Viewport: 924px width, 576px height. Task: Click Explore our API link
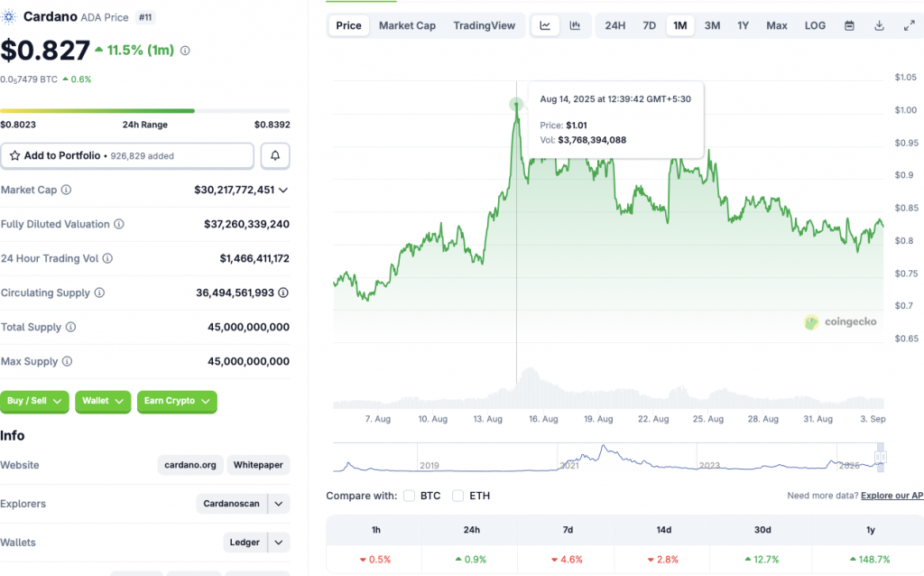coord(892,496)
